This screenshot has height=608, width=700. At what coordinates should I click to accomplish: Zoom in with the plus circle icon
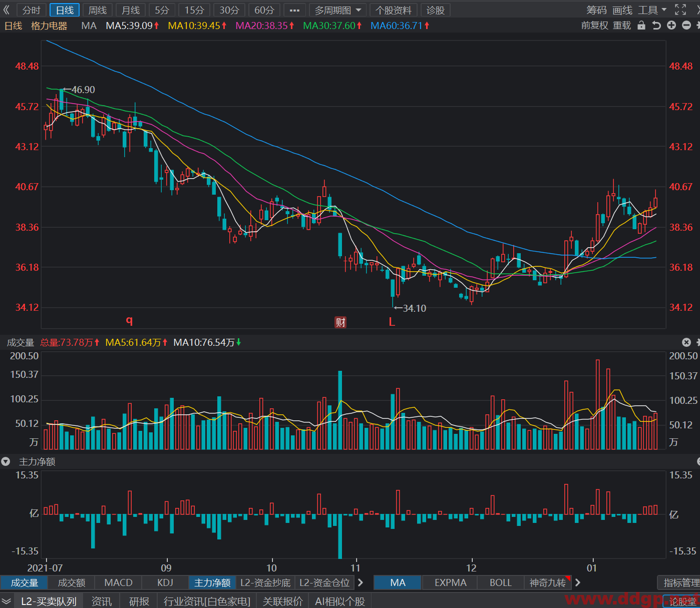pos(671,26)
